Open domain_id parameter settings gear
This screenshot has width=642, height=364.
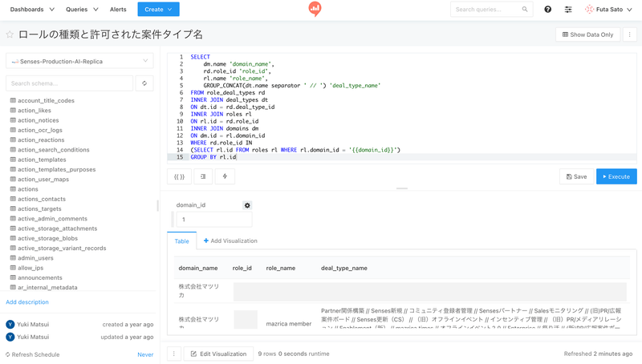tap(247, 205)
